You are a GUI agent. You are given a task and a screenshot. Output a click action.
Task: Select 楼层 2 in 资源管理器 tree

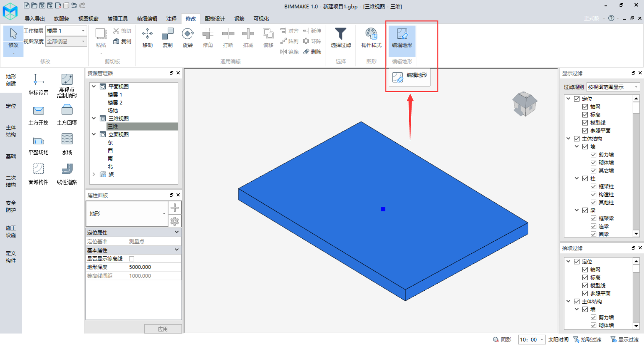click(x=115, y=102)
